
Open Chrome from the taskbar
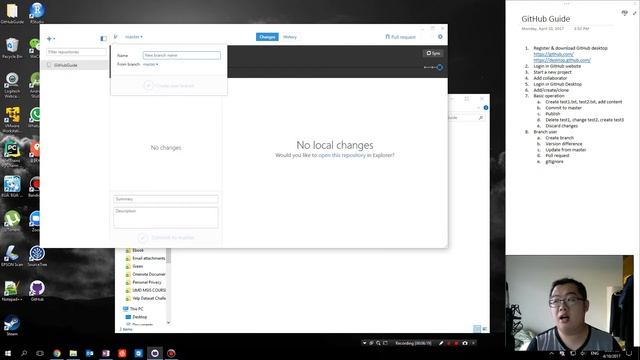pos(57,353)
